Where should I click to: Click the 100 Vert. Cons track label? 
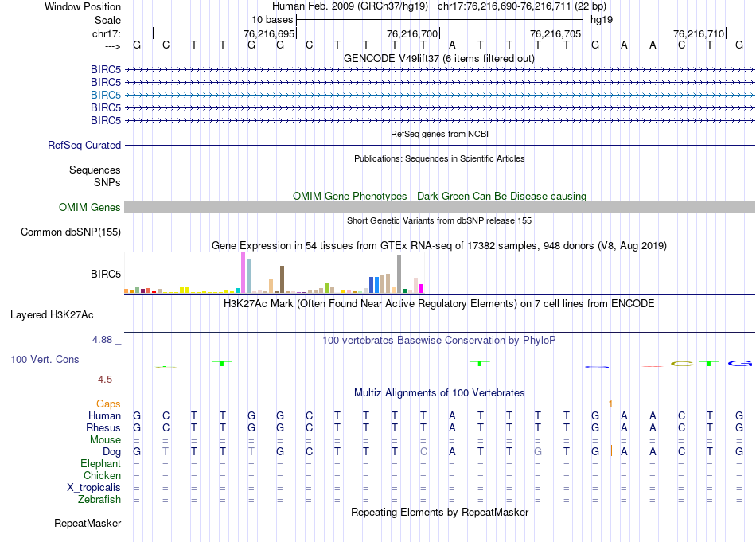[45, 359]
